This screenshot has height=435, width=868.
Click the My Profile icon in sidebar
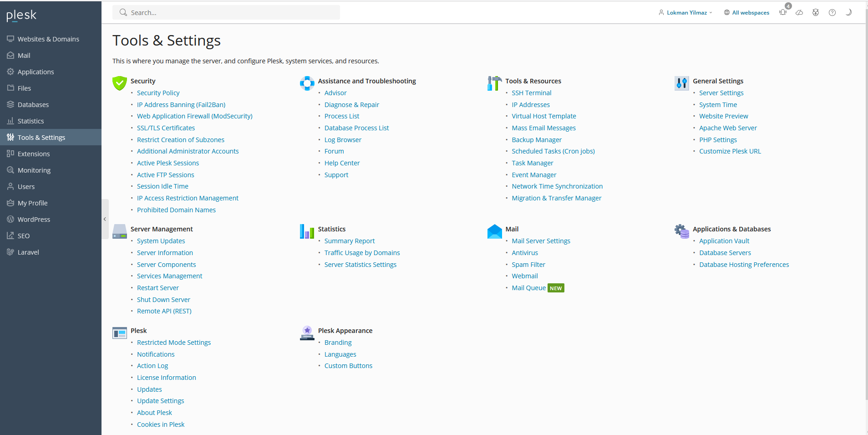point(10,203)
